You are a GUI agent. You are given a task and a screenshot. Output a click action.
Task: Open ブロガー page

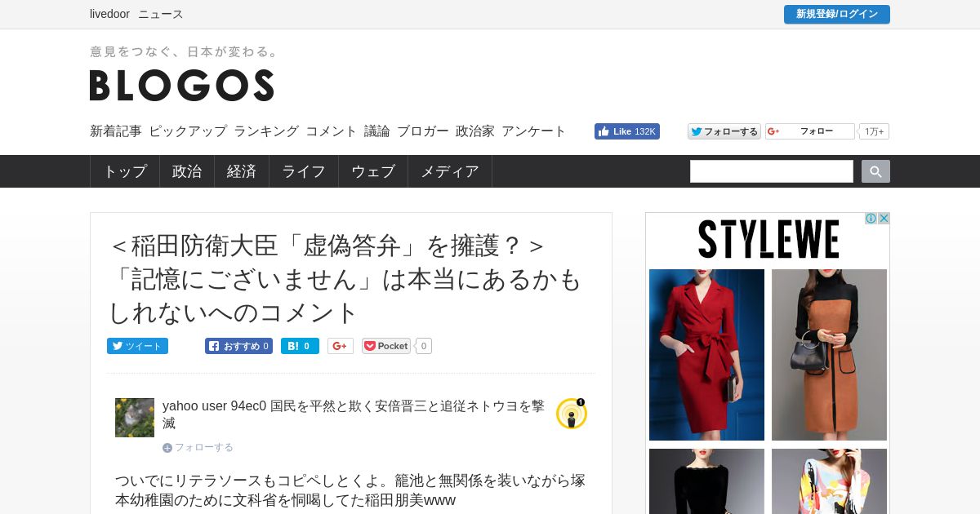point(423,131)
